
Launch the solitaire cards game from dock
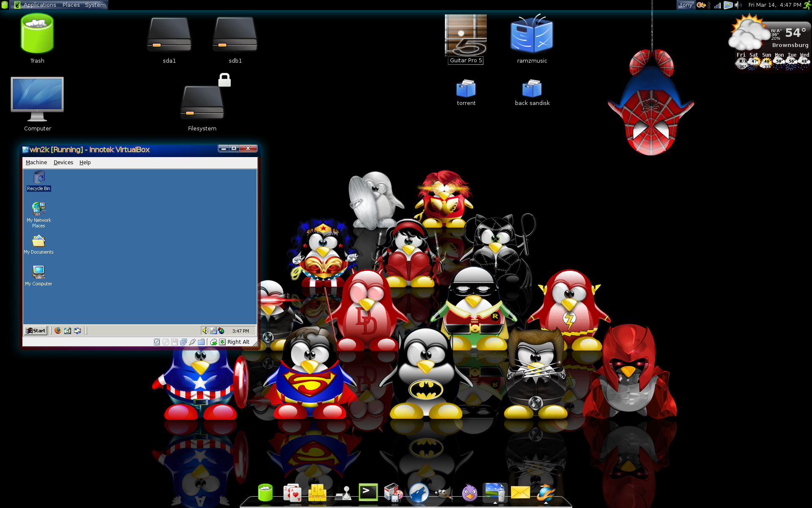(292, 493)
